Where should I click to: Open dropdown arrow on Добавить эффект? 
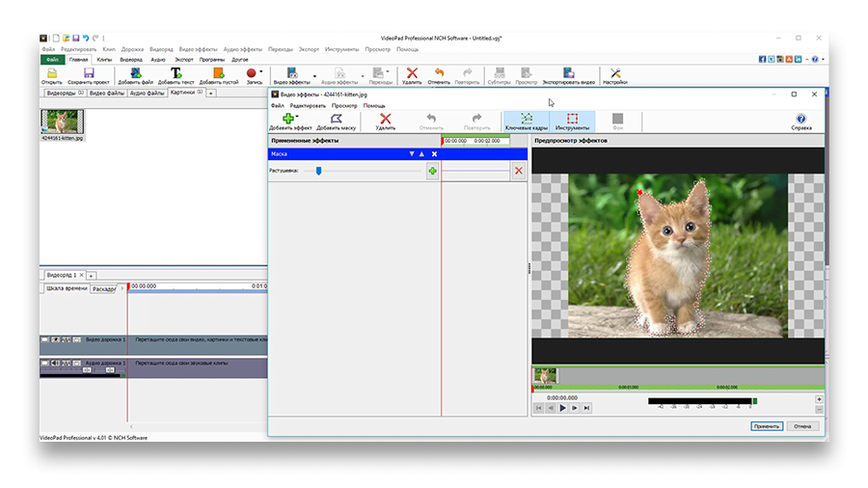pyautogui.click(x=297, y=116)
